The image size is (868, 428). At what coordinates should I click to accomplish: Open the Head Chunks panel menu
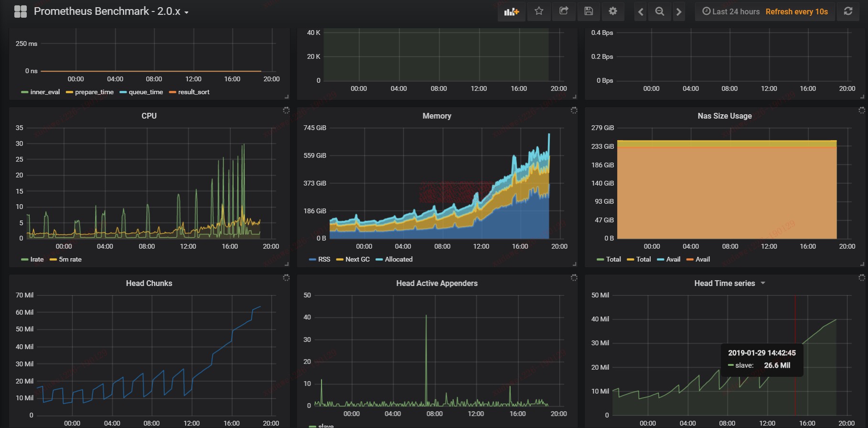click(x=149, y=283)
